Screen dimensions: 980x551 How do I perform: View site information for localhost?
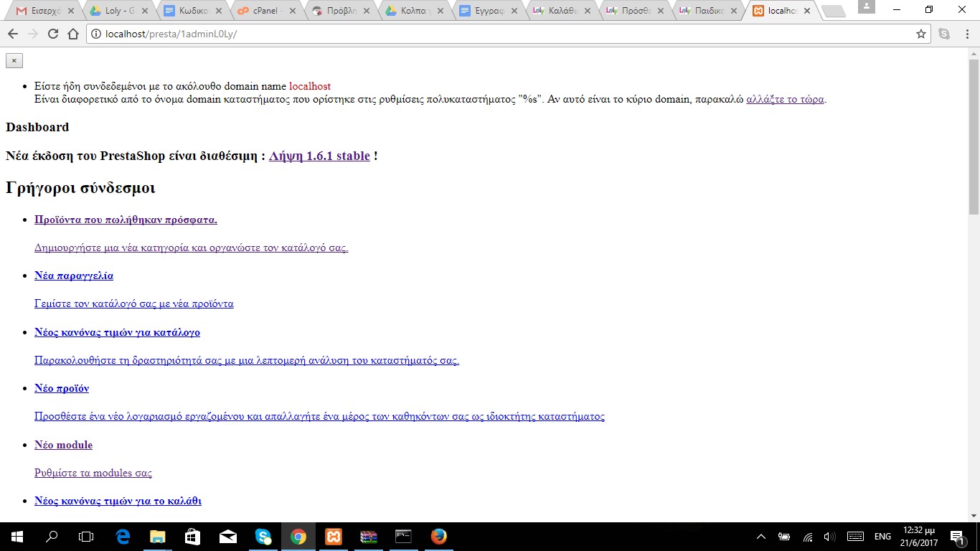(96, 34)
